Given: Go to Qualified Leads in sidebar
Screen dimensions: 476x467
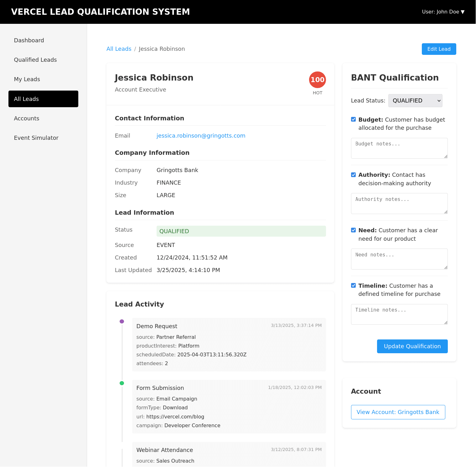Looking at the screenshot, I should (x=43, y=60).
